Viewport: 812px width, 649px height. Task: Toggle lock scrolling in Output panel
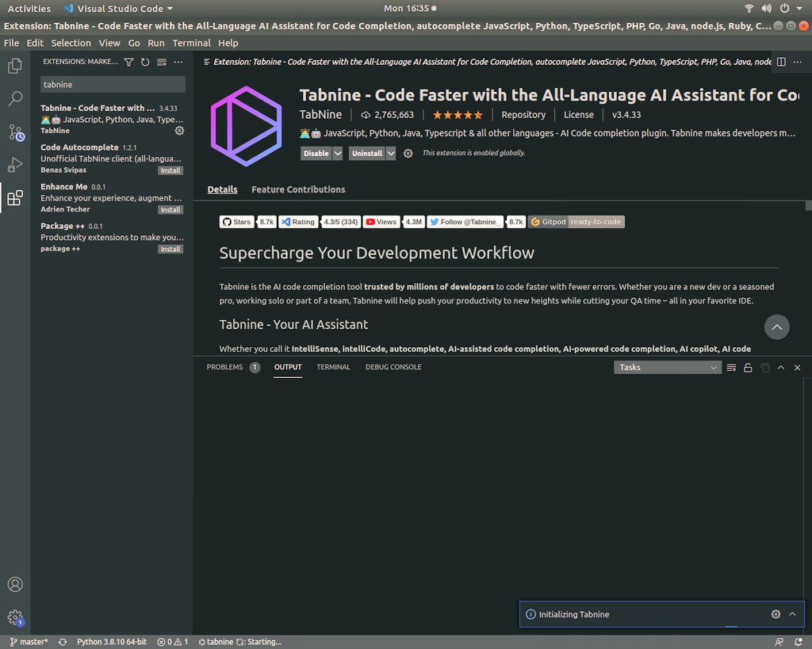(x=748, y=367)
